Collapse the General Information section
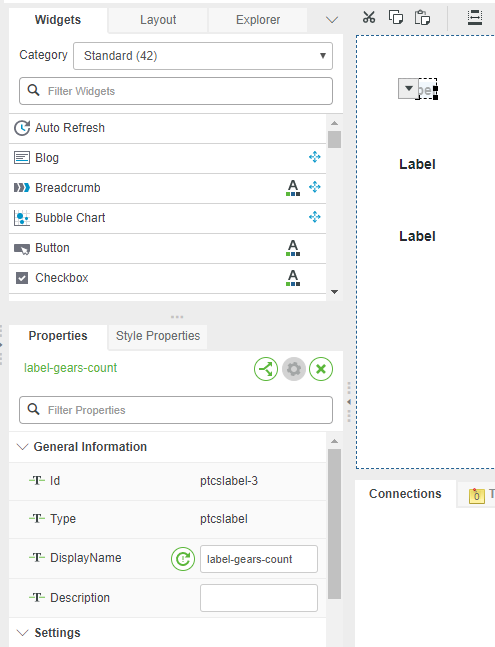 22,446
